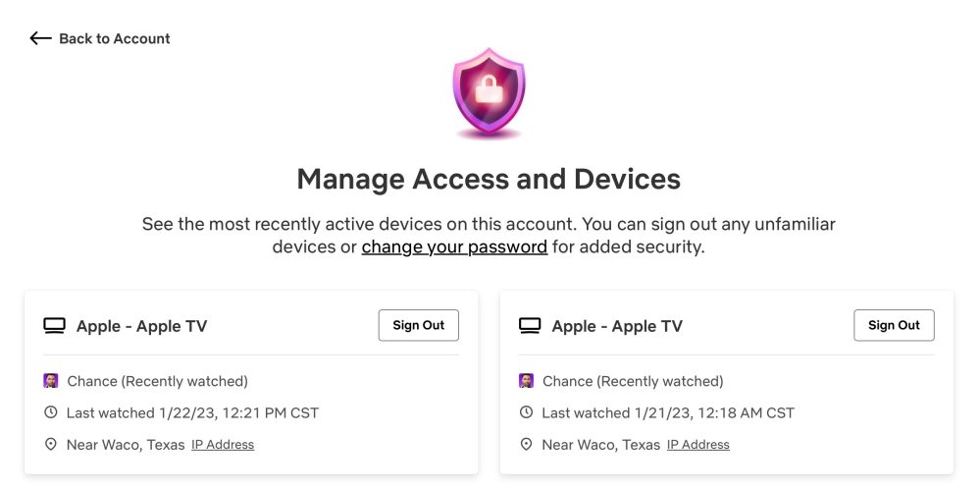Viewport: 980px width, 490px height.
Task: Click Near Waco, Texas in left card
Action: [126, 445]
